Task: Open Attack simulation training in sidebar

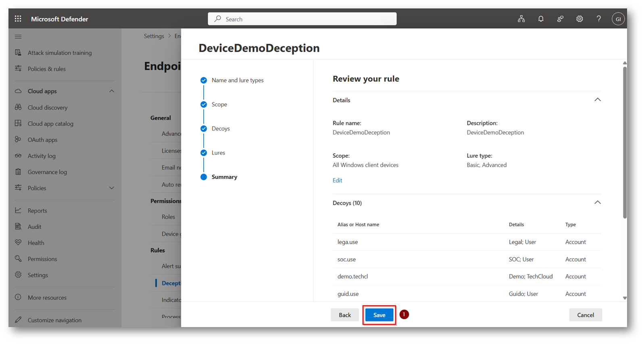Action: click(x=60, y=53)
